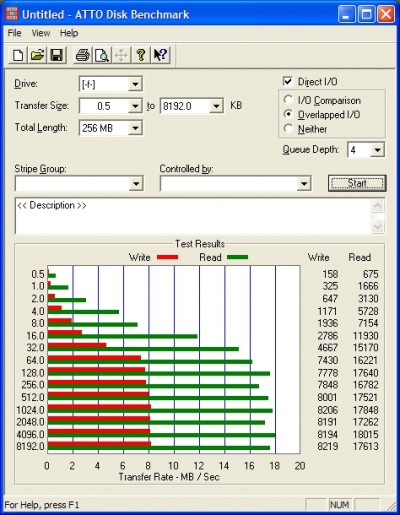The image size is (400, 515).
Task: Choose the Neither radio option
Action: point(288,129)
